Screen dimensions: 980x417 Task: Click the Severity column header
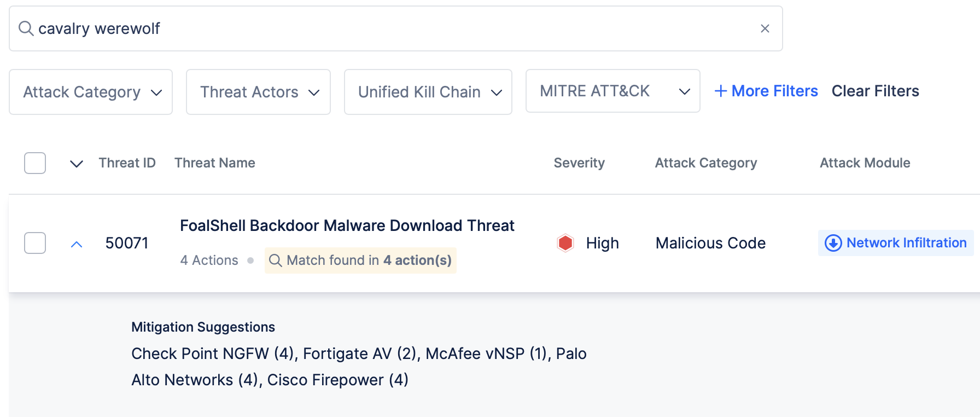[579, 163]
